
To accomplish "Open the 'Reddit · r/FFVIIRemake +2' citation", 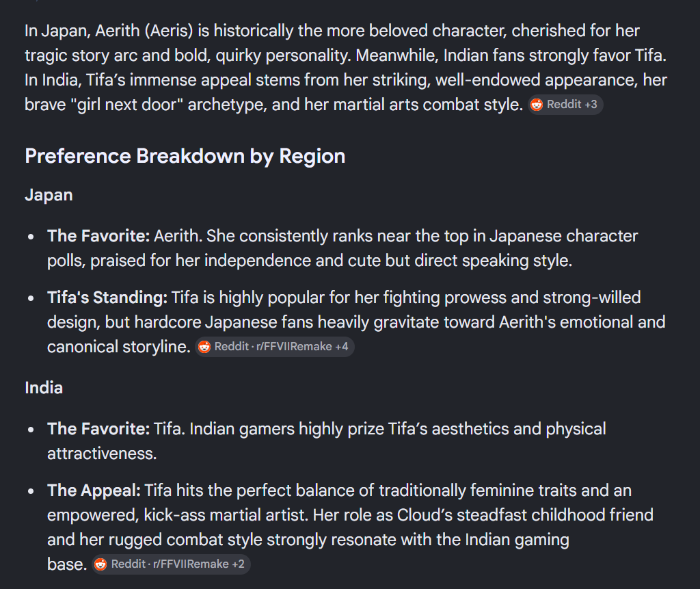I will (x=171, y=564).
